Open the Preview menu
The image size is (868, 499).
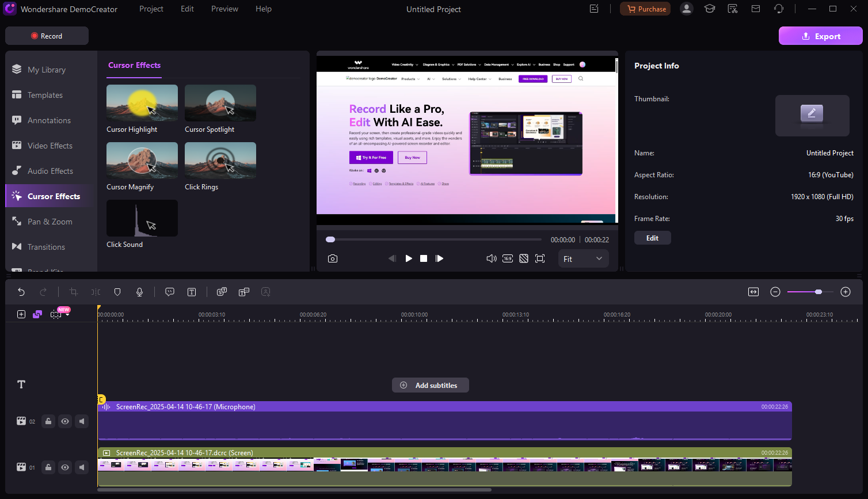tap(224, 9)
